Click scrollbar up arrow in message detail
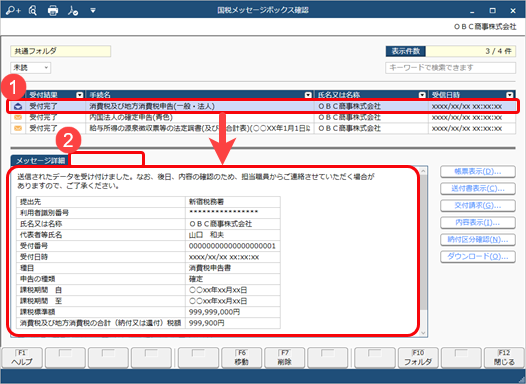The image size is (526, 384). point(424,171)
